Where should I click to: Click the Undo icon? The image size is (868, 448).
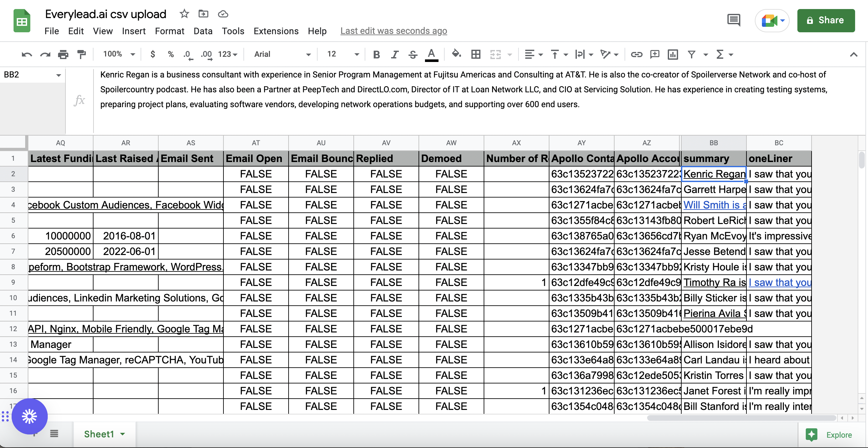tap(27, 54)
